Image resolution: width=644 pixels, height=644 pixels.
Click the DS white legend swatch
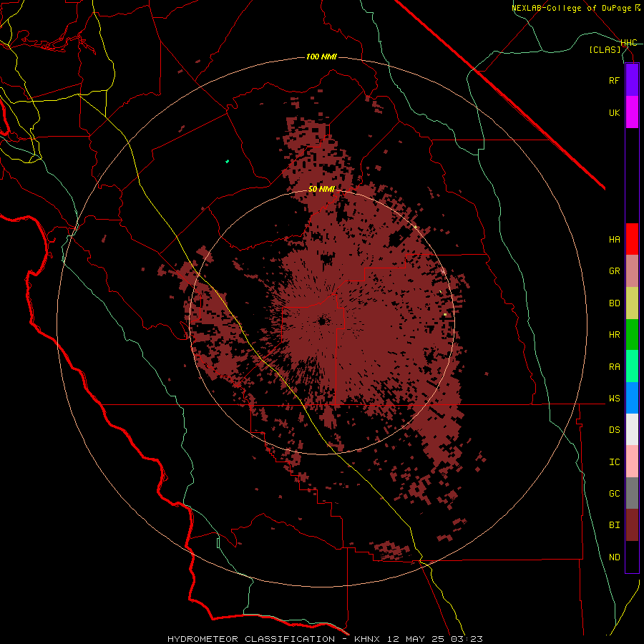(x=632, y=429)
